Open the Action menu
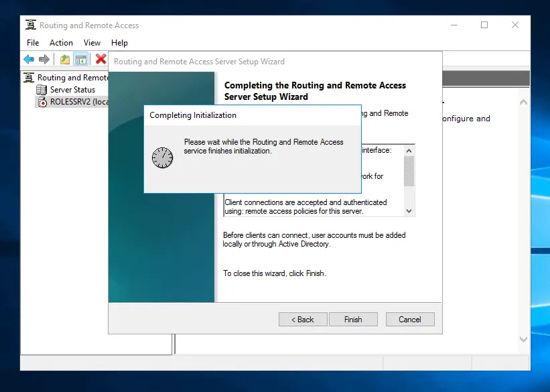 [x=61, y=42]
